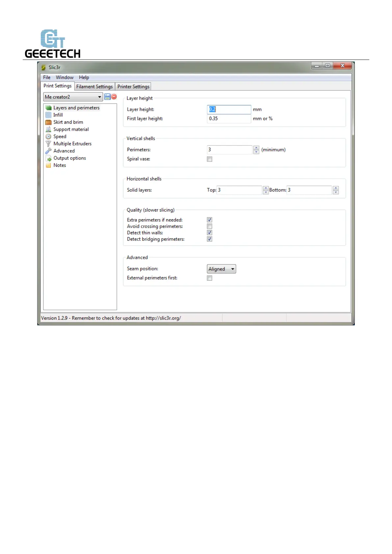Viewport: 392px width, 554px height.
Task: Open the Me creator2 preset dropdown
Action: (x=73, y=97)
